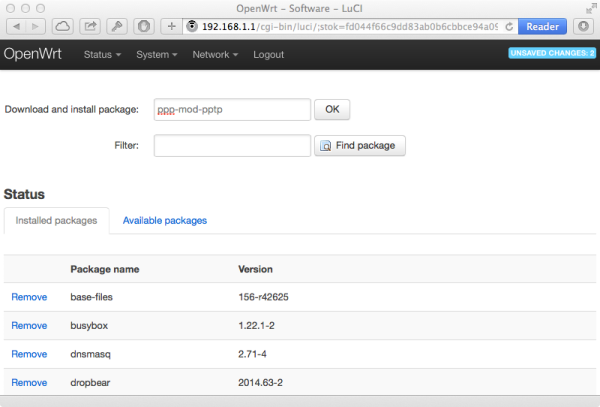
Task: Click the wrench icon in browser toolbar
Action: [118, 25]
